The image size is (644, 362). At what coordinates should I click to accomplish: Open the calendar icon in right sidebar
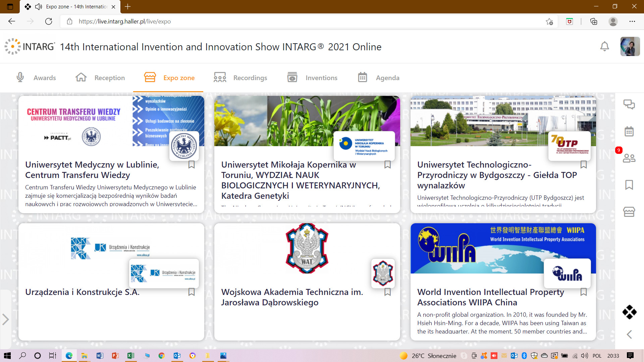[x=629, y=131]
